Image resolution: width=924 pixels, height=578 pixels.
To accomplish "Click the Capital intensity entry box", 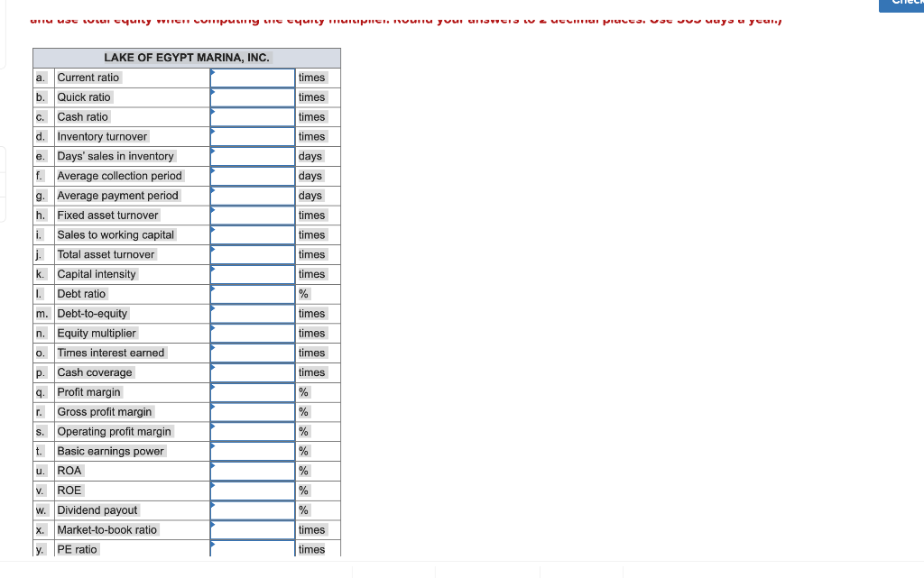I will [x=253, y=274].
